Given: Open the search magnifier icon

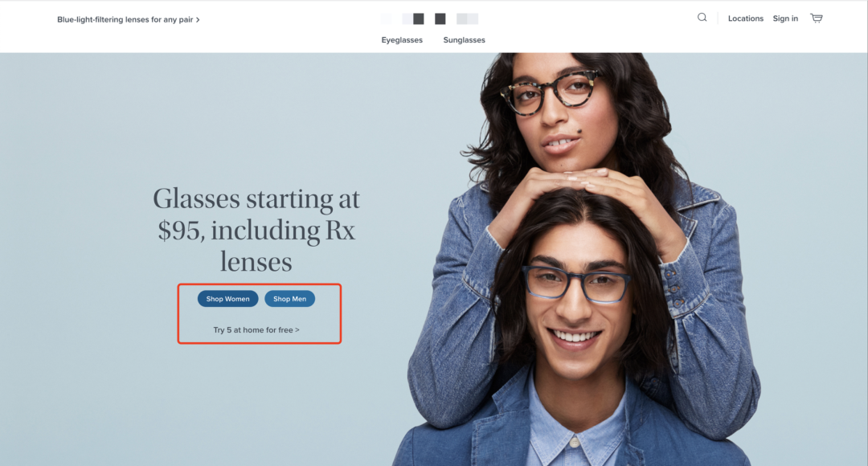Looking at the screenshot, I should click(x=702, y=18).
